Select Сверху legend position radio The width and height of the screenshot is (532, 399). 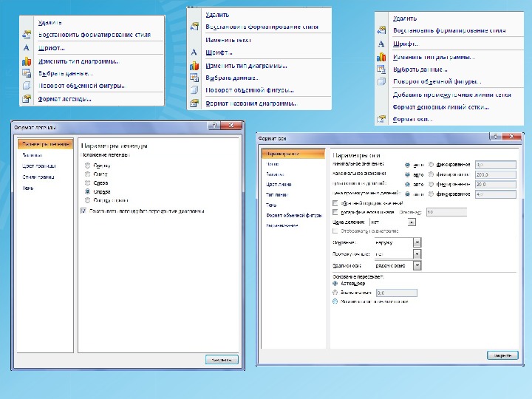tap(87, 166)
